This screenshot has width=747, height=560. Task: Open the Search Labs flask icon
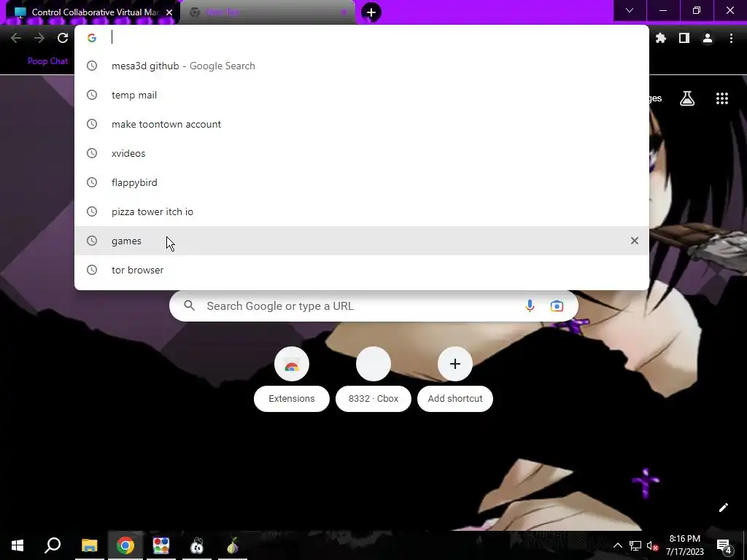(x=687, y=98)
